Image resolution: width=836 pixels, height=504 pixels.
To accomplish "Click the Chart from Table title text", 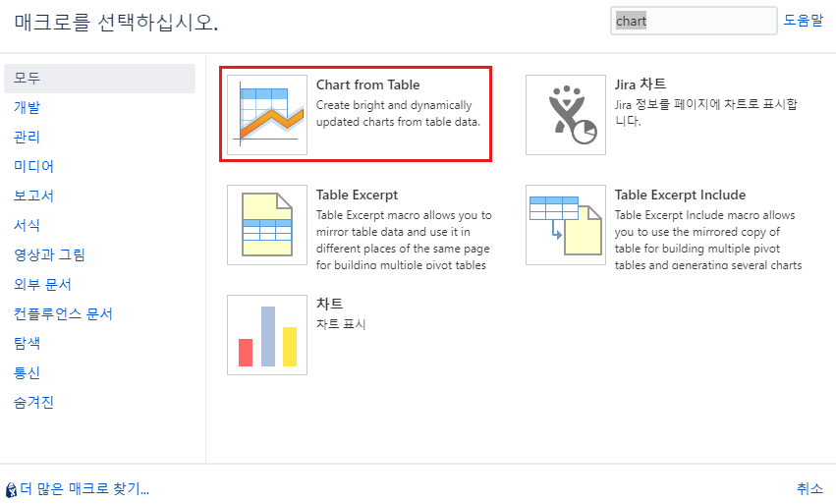I will (x=367, y=84).
